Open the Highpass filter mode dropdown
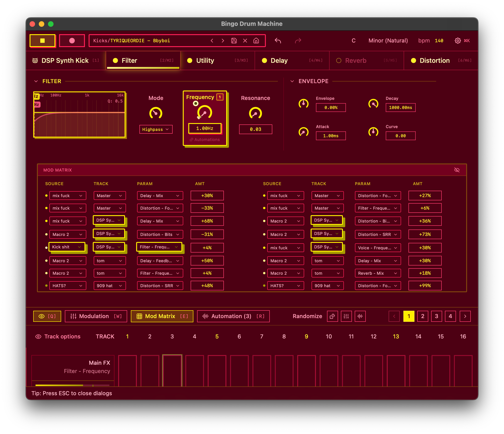504x434 pixels. tap(156, 130)
